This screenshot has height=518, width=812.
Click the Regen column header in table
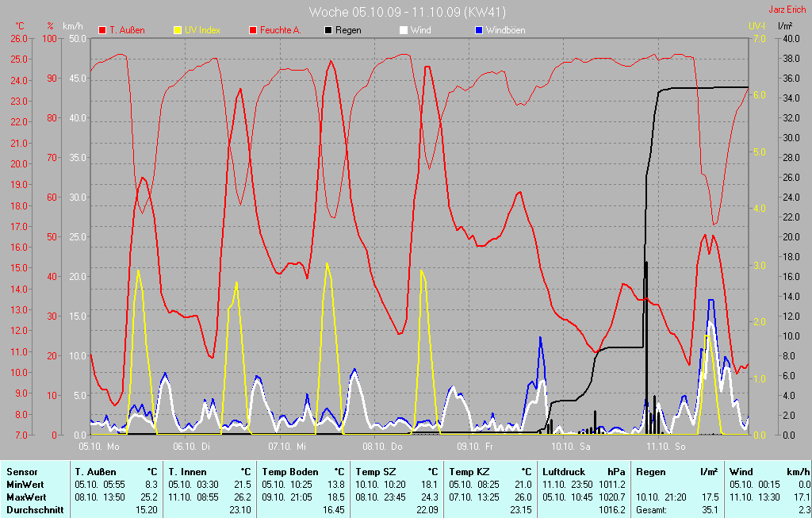651,472
